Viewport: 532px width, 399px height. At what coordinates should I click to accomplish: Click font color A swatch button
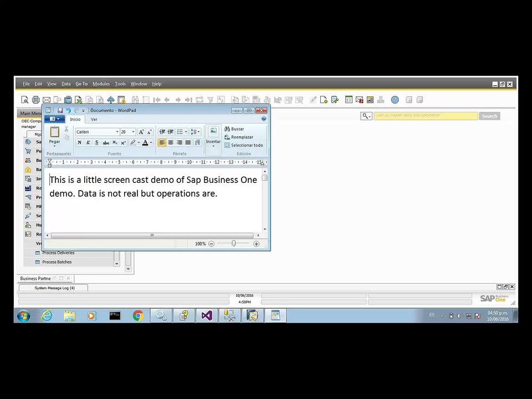tap(145, 142)
